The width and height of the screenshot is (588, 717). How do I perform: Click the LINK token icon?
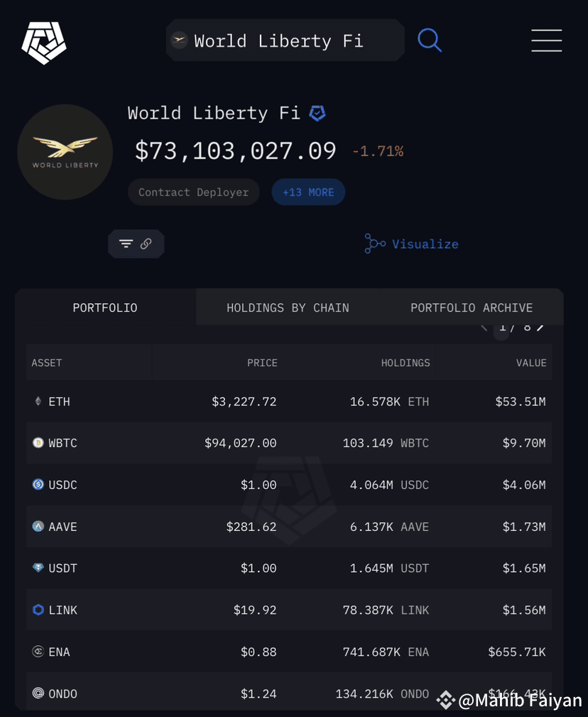coord(38,609)
